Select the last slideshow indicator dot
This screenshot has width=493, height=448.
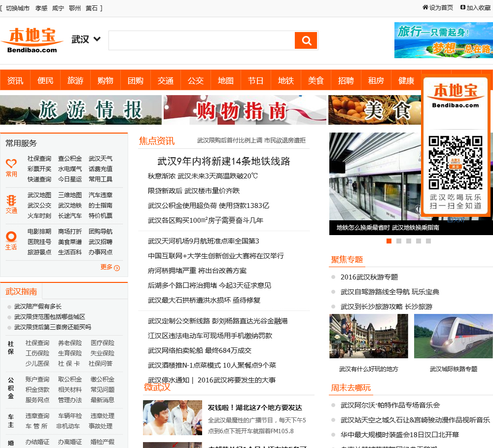[428, 241]
